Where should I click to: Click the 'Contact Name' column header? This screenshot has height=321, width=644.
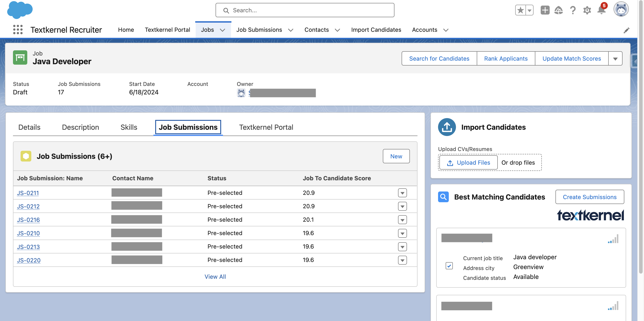tap(133, 178)
